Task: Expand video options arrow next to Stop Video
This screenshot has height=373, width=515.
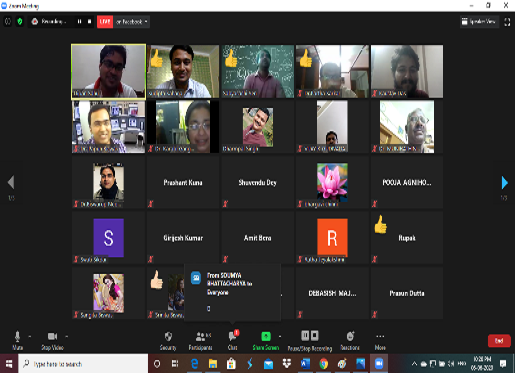Action: [x=67, y=337]
